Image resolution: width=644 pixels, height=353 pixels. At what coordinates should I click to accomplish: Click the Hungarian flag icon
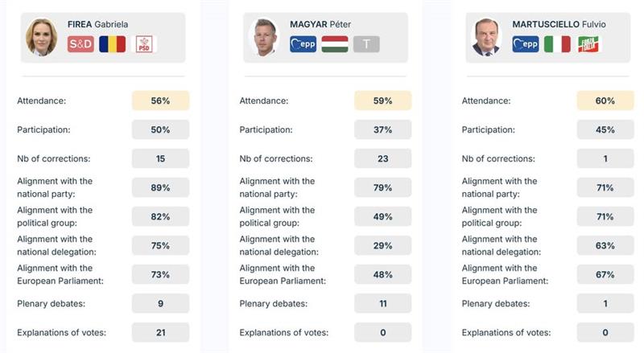click(x=334, y=44)
